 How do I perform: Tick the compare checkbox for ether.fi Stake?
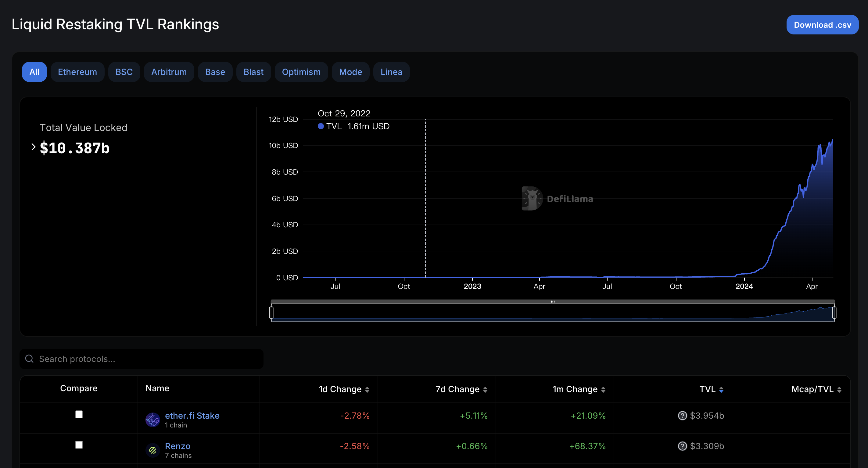click(79, 414)
